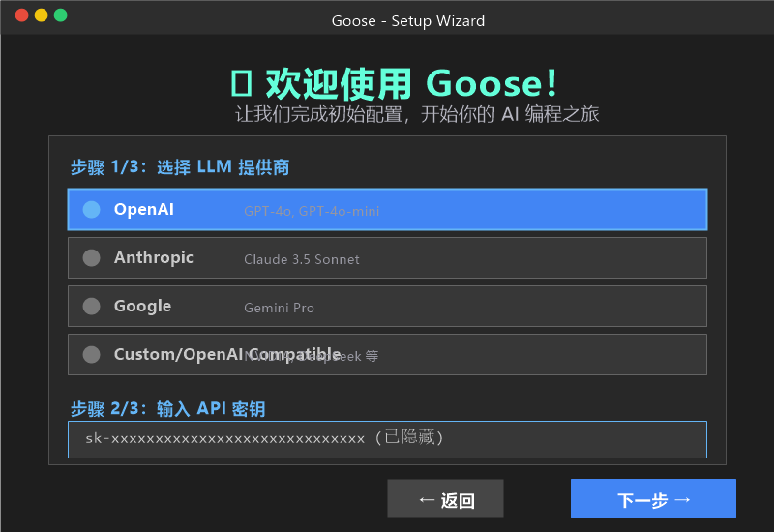Proceed with the 下一步 button
774x532 pixels.
point(653,499)
